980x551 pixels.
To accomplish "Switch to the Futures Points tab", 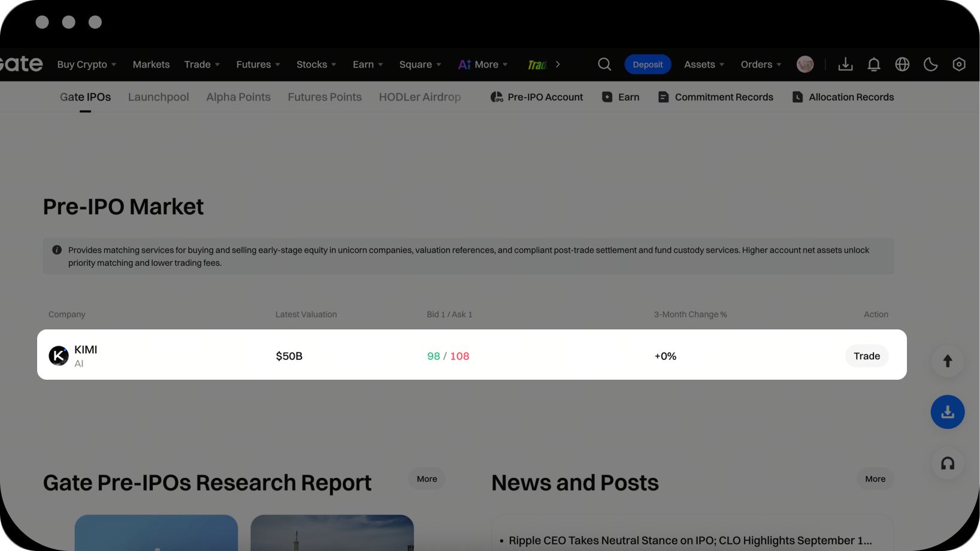I will (x=325, y=97).
